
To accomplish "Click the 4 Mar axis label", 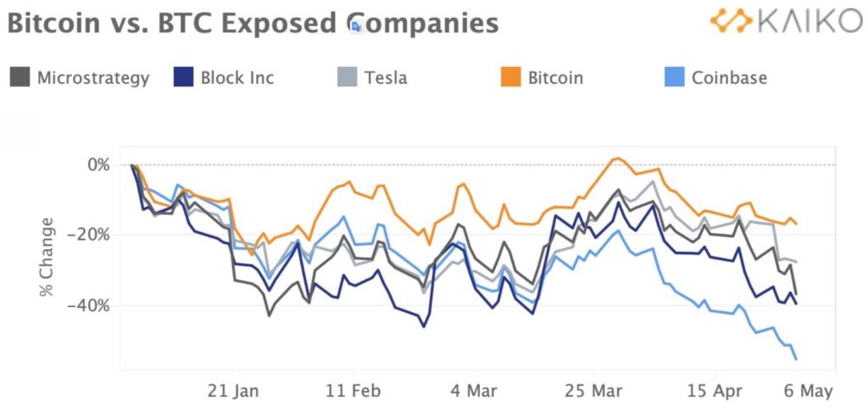I will (x=474, y=390).
